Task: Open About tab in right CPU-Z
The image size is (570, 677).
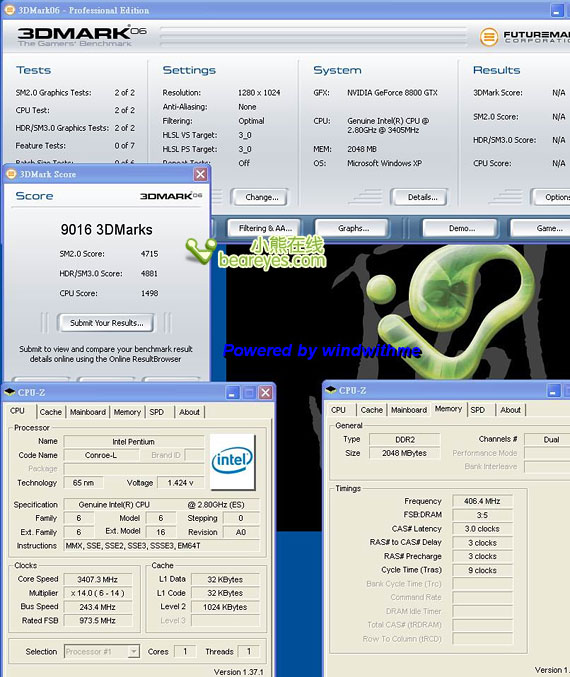Action: click(510, 410)
